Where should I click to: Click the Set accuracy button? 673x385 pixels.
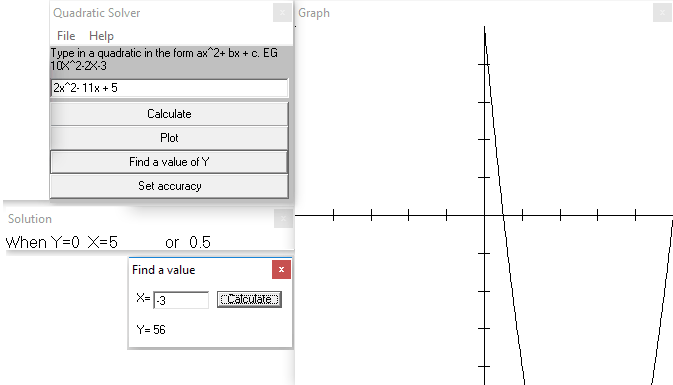[169, 186]
